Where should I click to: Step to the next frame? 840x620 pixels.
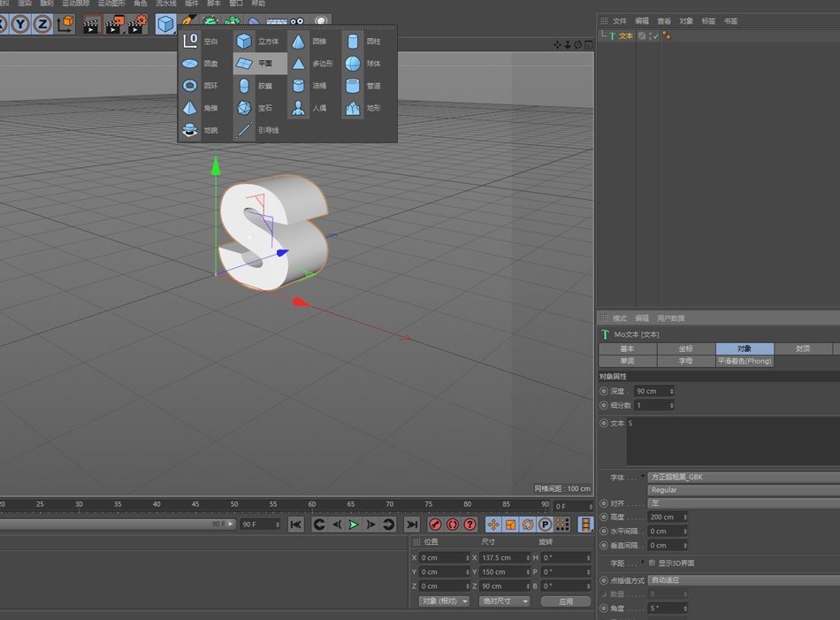370,524
